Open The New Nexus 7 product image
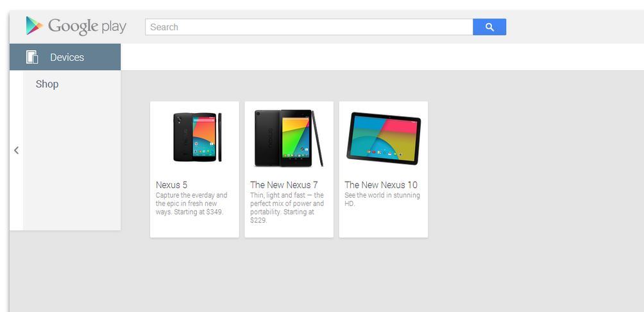644x312 pixels. (x=289, y=138)
